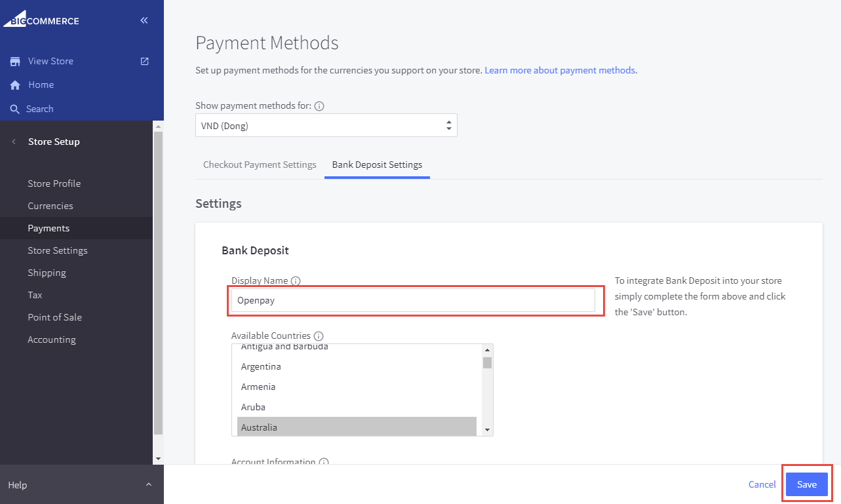Click the Save button
The height and width of the screenshot is (504, 841).
click(806, 484)
